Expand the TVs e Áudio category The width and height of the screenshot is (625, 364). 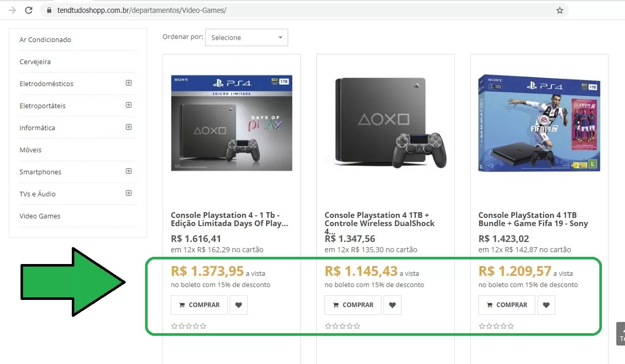coord(129,193)
